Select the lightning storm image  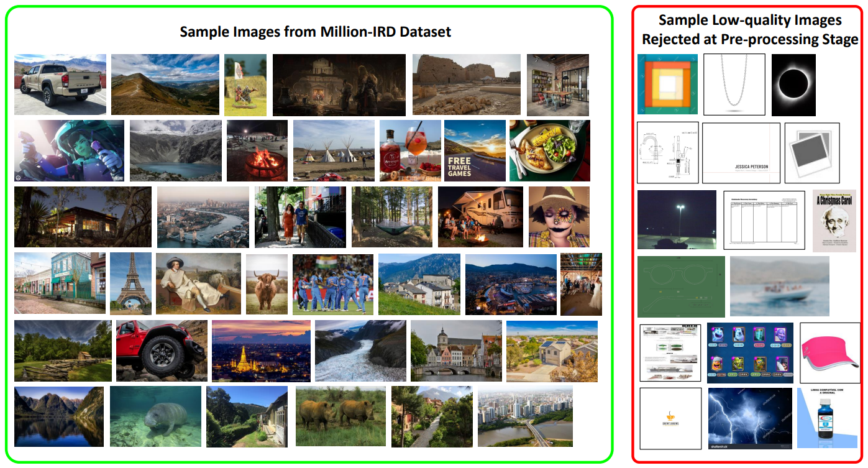(x=750, y=418)
